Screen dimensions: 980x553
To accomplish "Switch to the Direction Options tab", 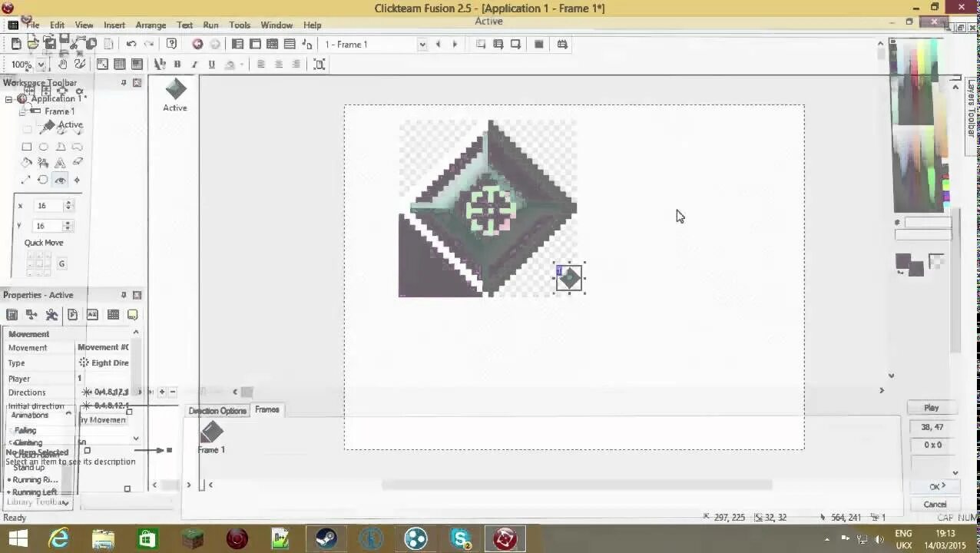I will pos(218,411).
